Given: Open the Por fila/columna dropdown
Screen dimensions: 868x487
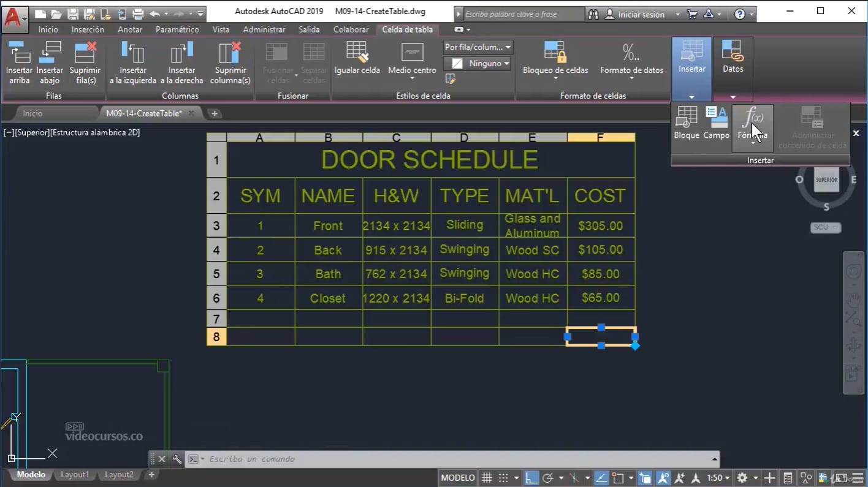Looking at the screenshot, I should click(478, 47).
